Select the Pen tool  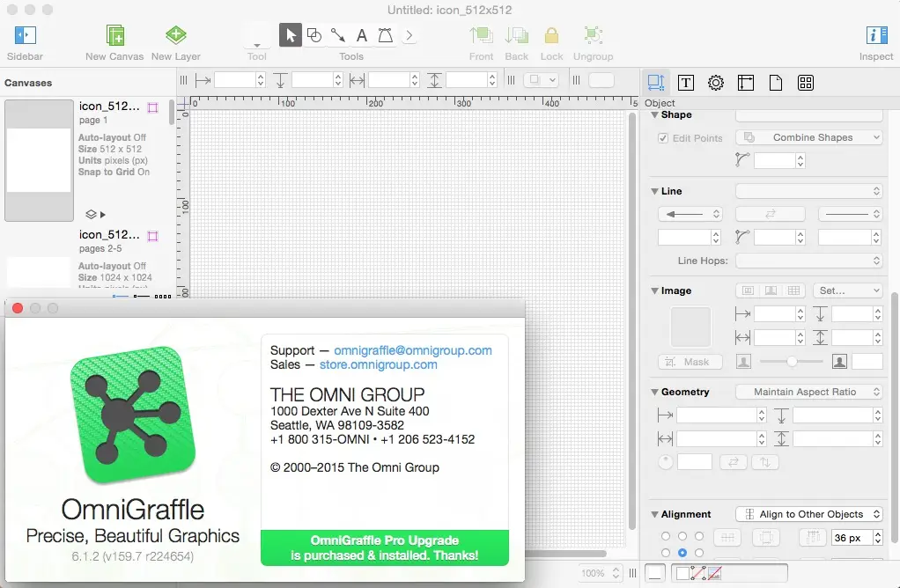pos(385,35)
